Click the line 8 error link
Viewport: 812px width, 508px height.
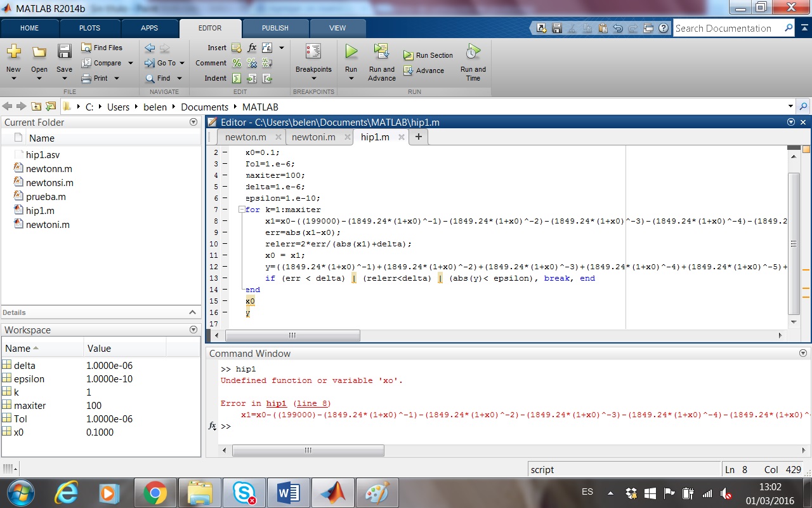click(x=313, y=403)
